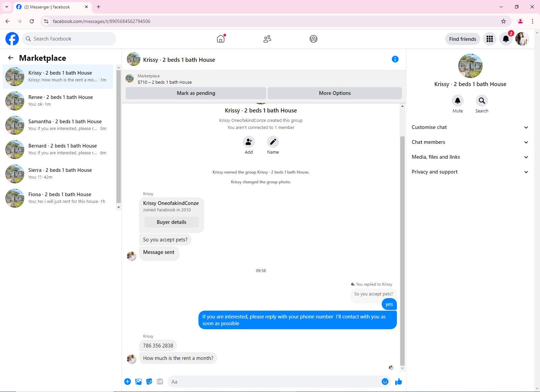
Task: Open the Bernard conversation in the list
Action: (x=58, y=150)
